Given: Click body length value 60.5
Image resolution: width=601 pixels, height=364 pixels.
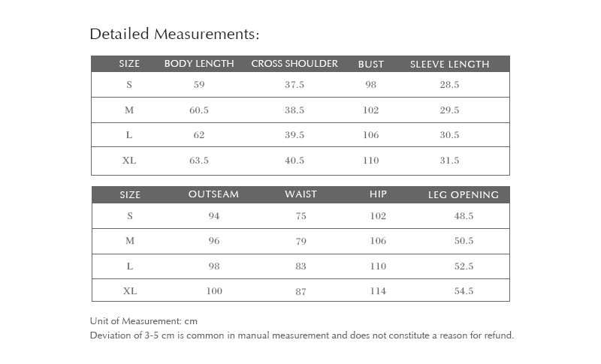Looking at the screenshot, I should coord(199,110).
